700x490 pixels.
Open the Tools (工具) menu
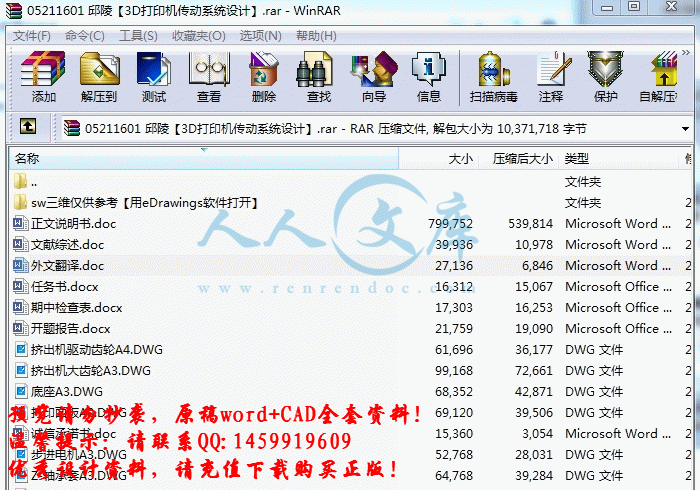coord(138,36)
